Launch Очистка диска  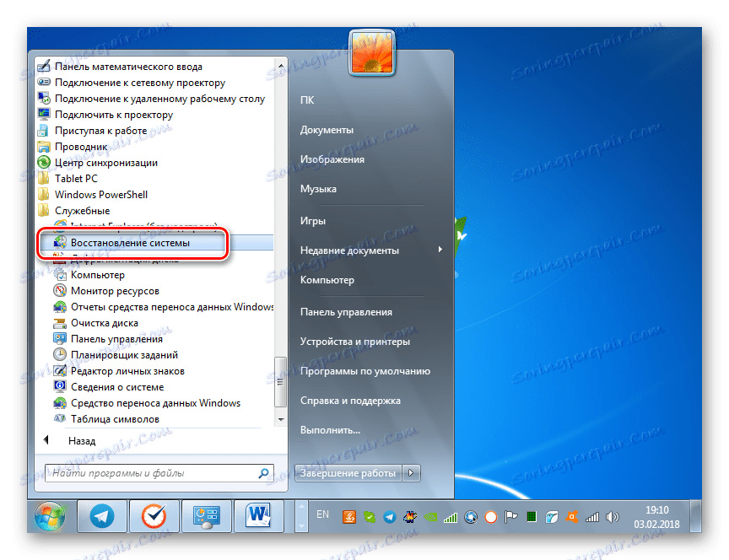tap(104, 323)
